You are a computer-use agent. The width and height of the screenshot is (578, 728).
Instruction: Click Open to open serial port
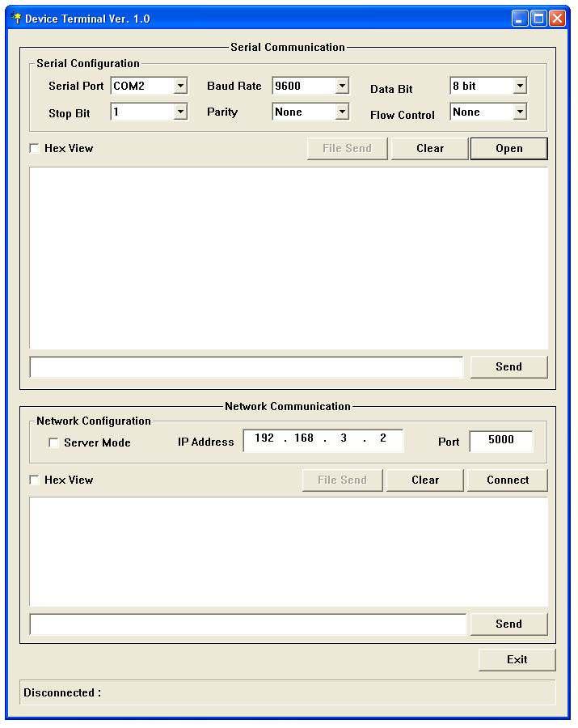(508, 149)
